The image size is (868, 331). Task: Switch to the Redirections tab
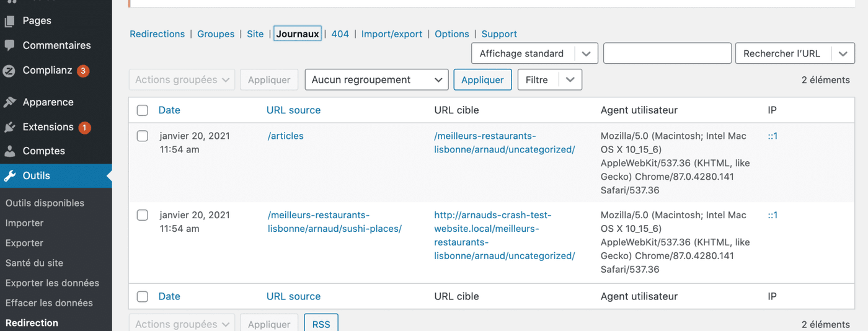pyautogui.click(x=157, y=34)
